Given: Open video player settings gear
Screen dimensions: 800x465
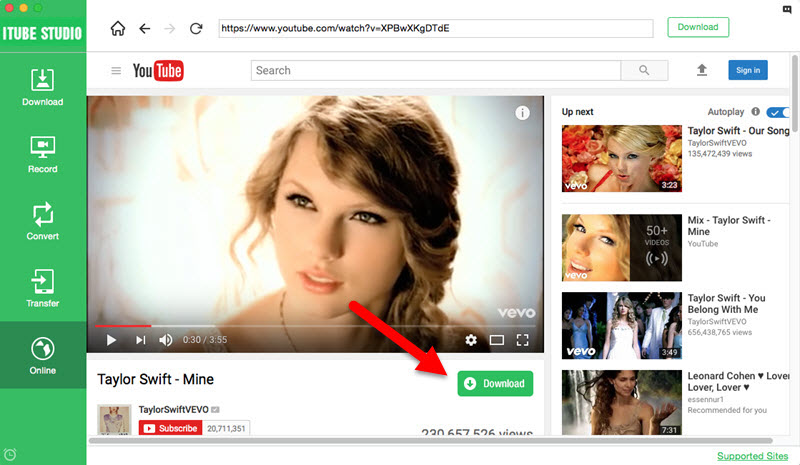Looking at the screenshot, I should (471, 340).
